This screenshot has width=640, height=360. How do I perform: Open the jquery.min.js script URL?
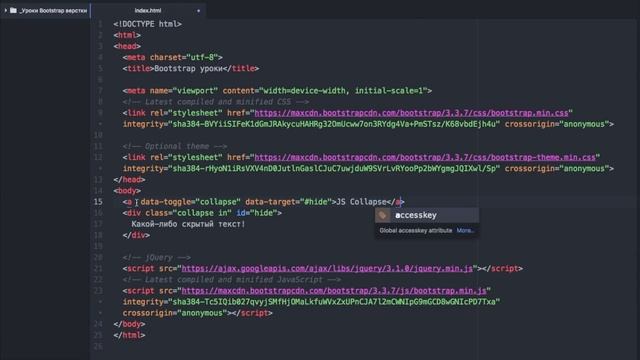point(327,269)
